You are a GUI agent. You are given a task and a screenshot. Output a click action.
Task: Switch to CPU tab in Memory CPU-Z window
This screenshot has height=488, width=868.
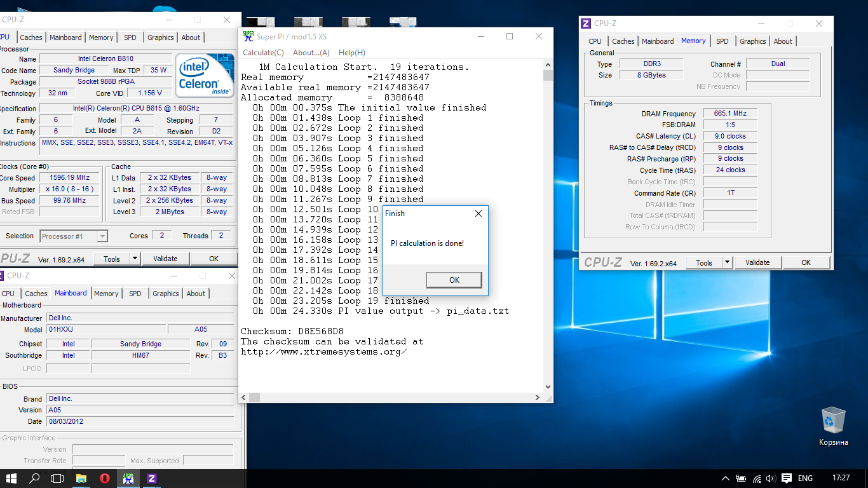595,41
